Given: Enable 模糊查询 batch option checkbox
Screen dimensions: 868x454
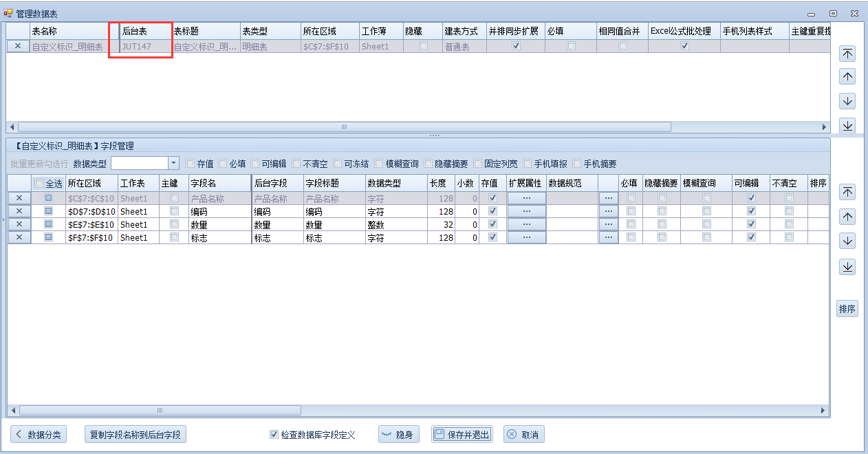Looking at the screenshot, I should [x=380, y=164].
